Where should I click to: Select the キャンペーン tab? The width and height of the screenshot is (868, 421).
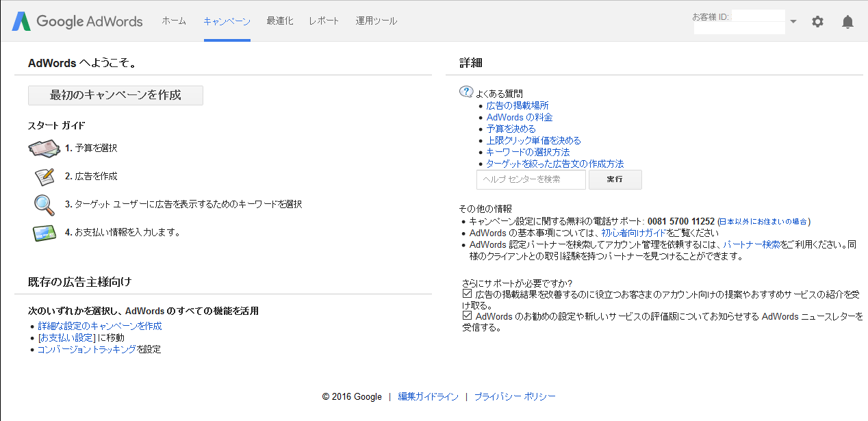point(227,21)
